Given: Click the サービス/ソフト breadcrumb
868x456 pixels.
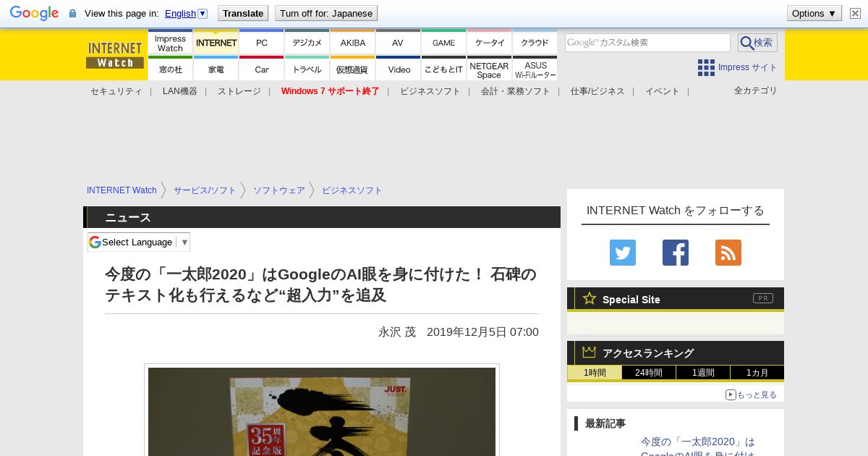Looking at the screenshot, I should pyautogui.click(x=205, y=190).
